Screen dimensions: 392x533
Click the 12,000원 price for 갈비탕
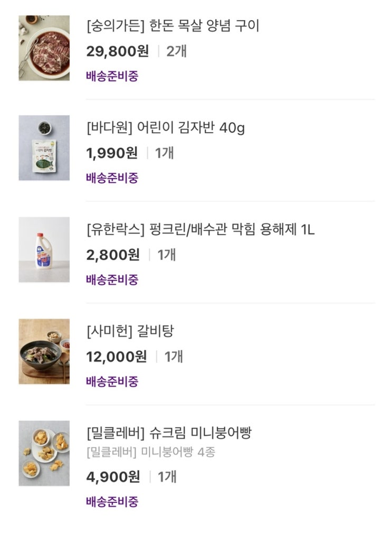coord(117,357)
